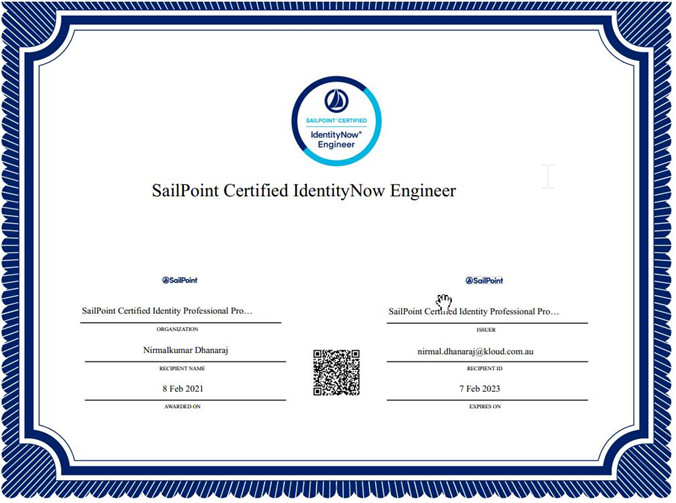Screen dimensions: 676x503
Task: Click the QR code on the certificate
Action: (x=336, y=372)
